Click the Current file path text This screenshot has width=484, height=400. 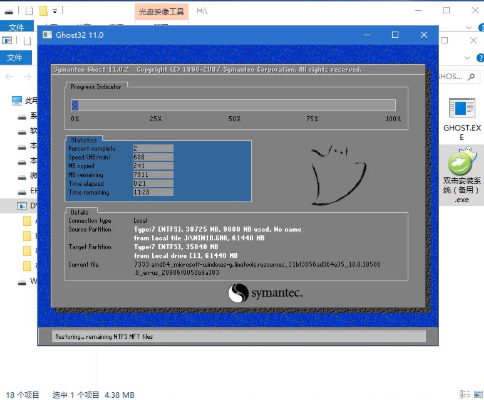click(257, 268)
